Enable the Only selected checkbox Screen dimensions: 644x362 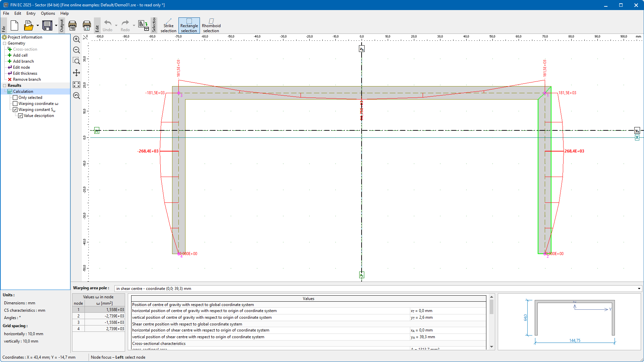click(x=15, y=98)
